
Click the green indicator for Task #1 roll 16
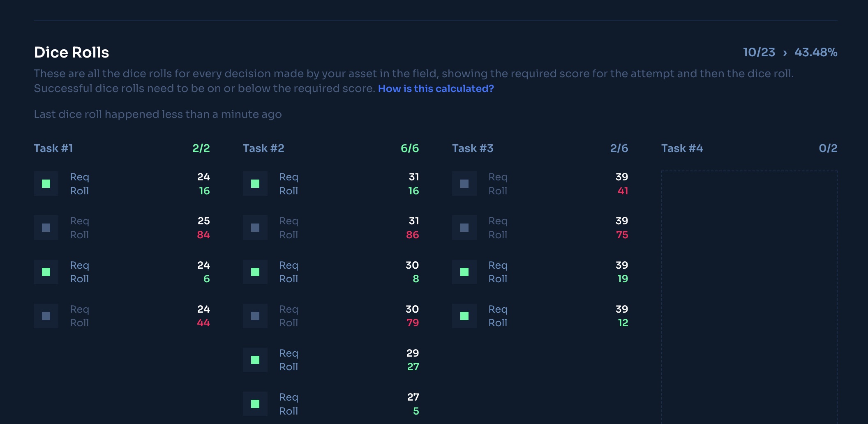point(46,184)
